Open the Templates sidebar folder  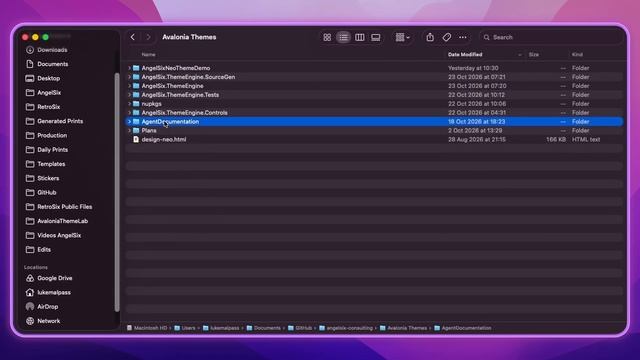pyautogui.click(x=51, y=164)
